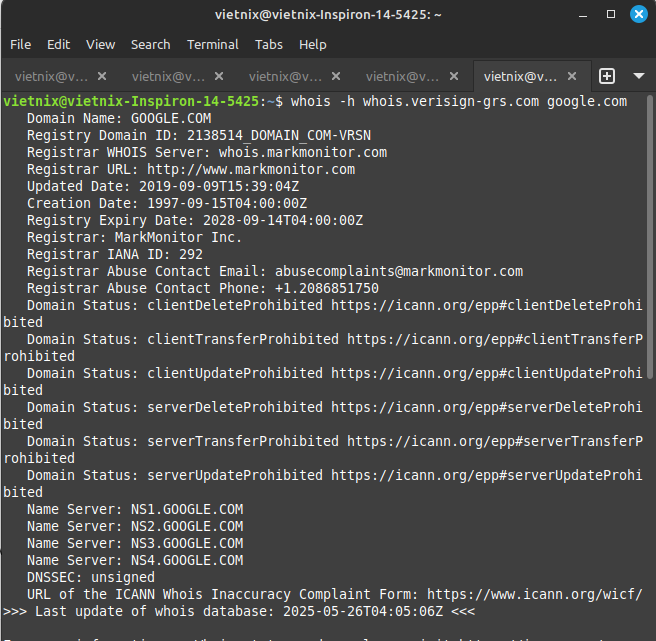This screenshot has height=641, width=656.
Task: Click the window title vietnix@vietnix-Inspiron-14-5425
Action: point(328,15)
